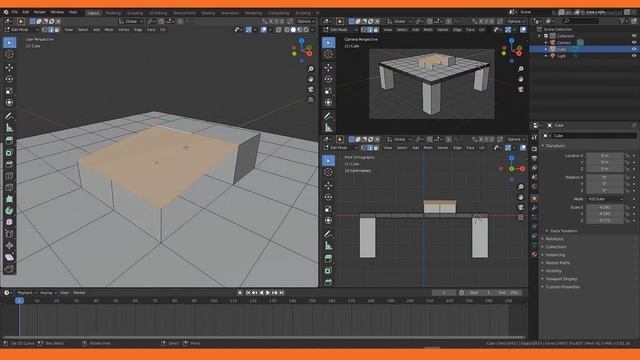Expand the Viewport Display panel
The width and height of the screenshot is (640, 360).
pos(561,279)
